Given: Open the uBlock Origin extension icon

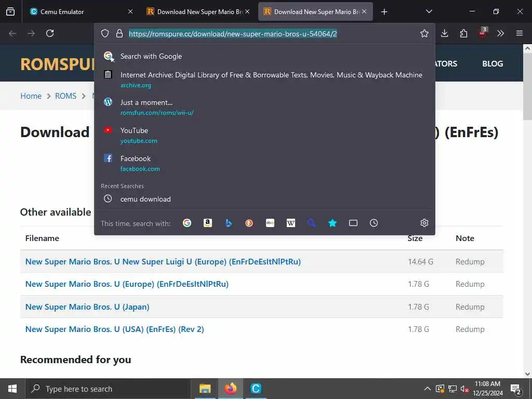Looking at the screenshot, I should 483,32.
